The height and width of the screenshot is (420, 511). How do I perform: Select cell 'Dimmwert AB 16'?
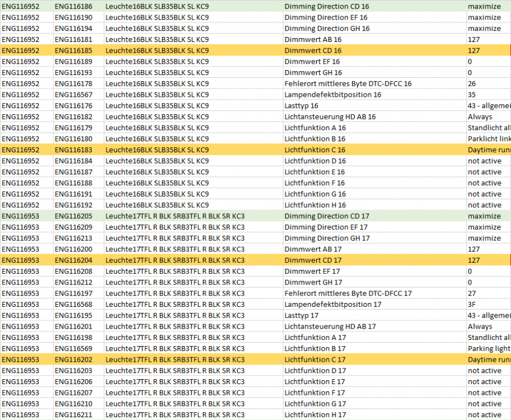pos(374,40)
